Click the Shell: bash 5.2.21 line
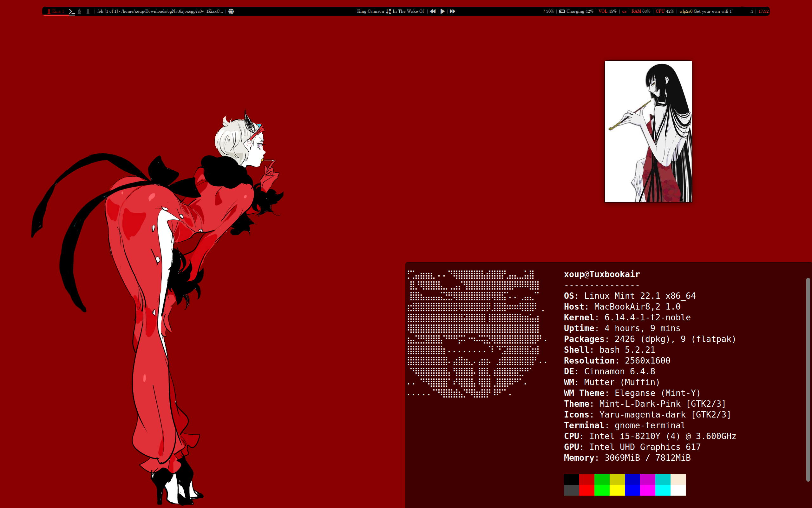Image resolution: width=812 pixels, height=508 pixels. click(609, 350)
